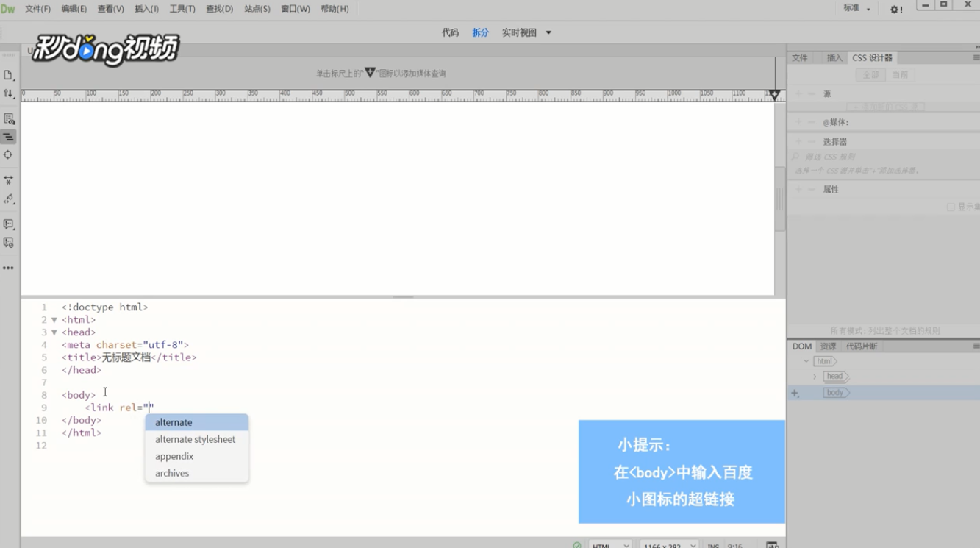Click the 全部 button in CSS Designer
The image size is (980, 548).
870,75
